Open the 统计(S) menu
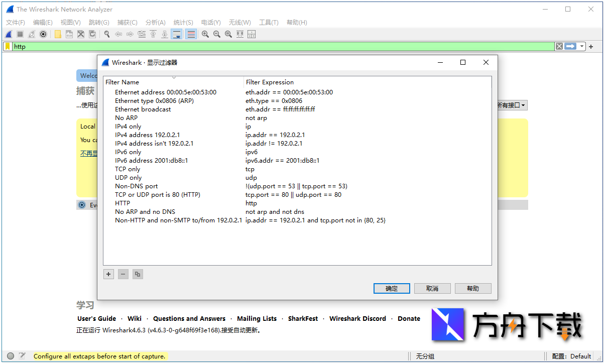 tap(183, 23)
